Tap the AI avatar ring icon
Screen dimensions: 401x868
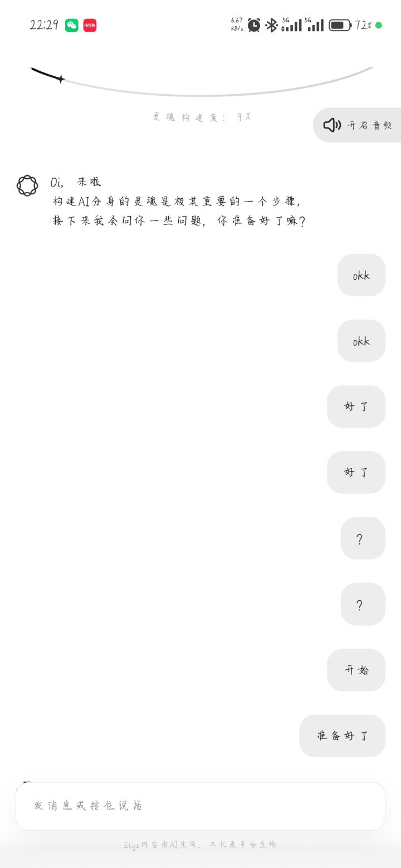click(27, 185)
